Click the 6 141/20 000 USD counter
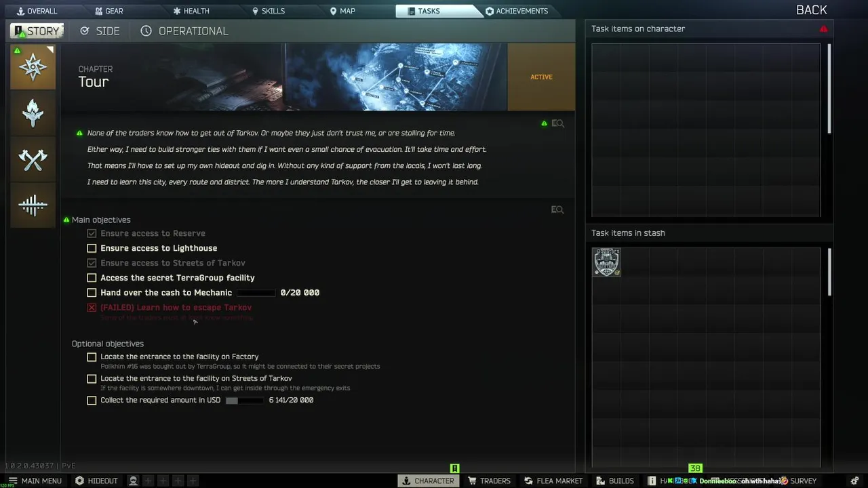The width and height of the screenshot is (868, 488). point(291,400)
